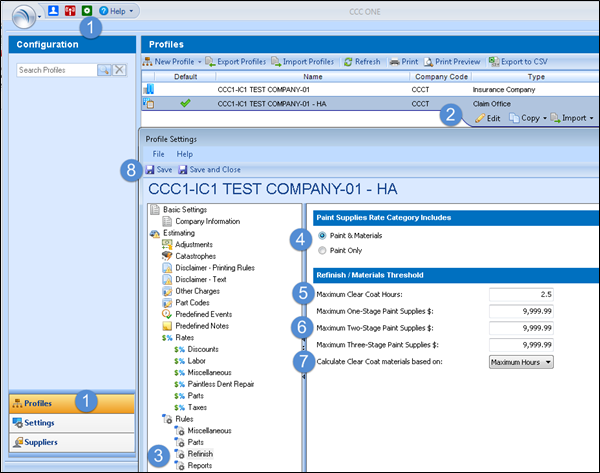
Task: Click the Refresh profiles icon
Action: [348, 62]
